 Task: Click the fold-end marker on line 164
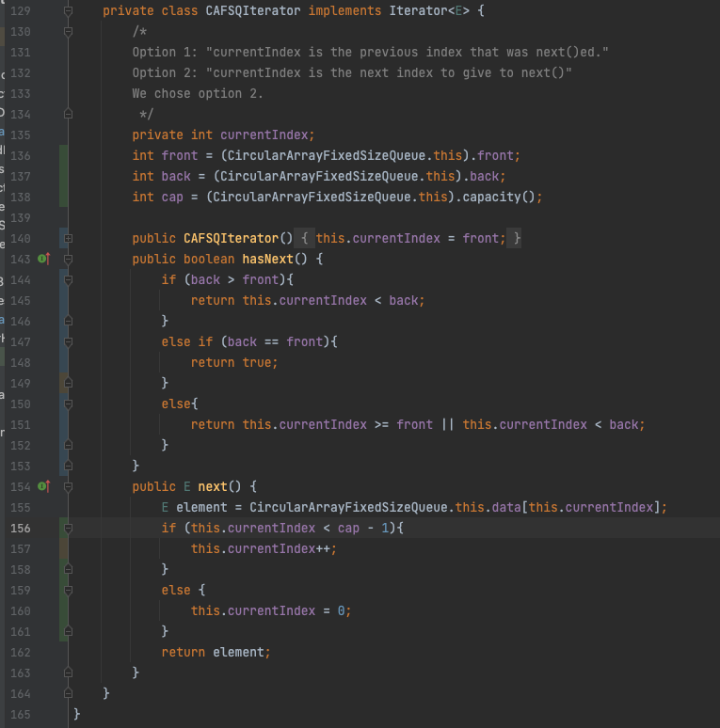click(x=68, y=693)
